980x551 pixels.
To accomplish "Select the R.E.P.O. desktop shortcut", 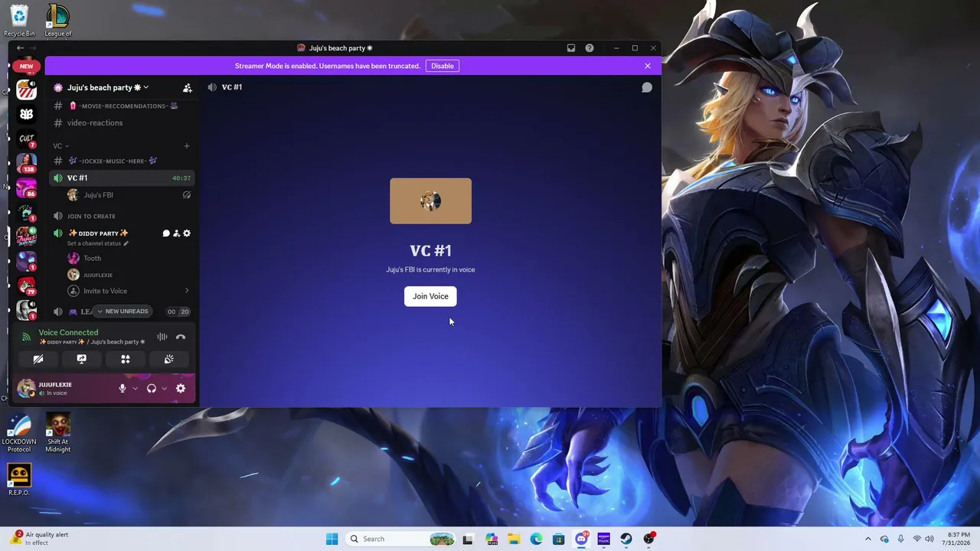I will [x=19, y=480].
